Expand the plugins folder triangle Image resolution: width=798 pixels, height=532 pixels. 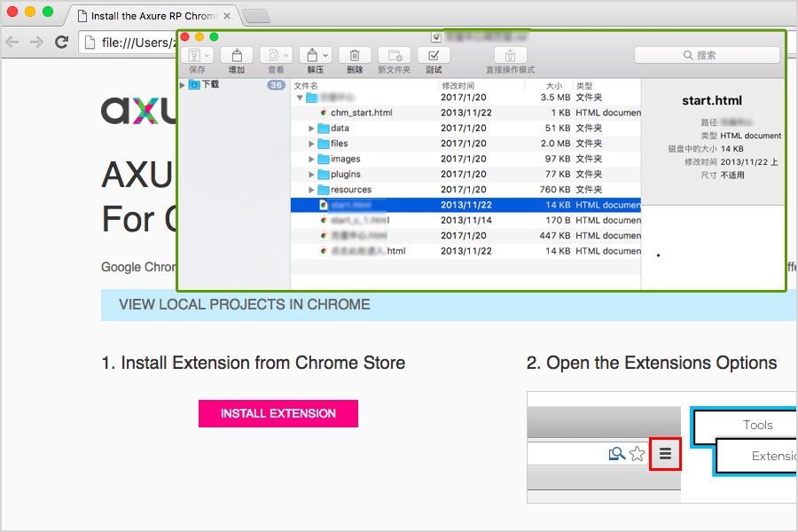click(x=311, y=174)
